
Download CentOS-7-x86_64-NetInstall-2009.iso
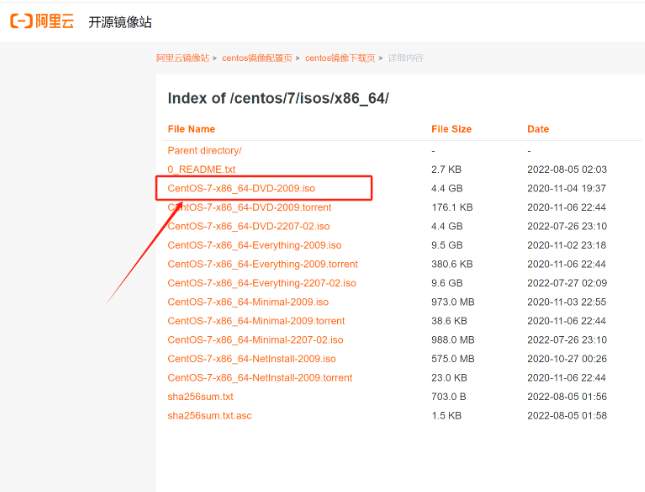click(x=252, y=359)
